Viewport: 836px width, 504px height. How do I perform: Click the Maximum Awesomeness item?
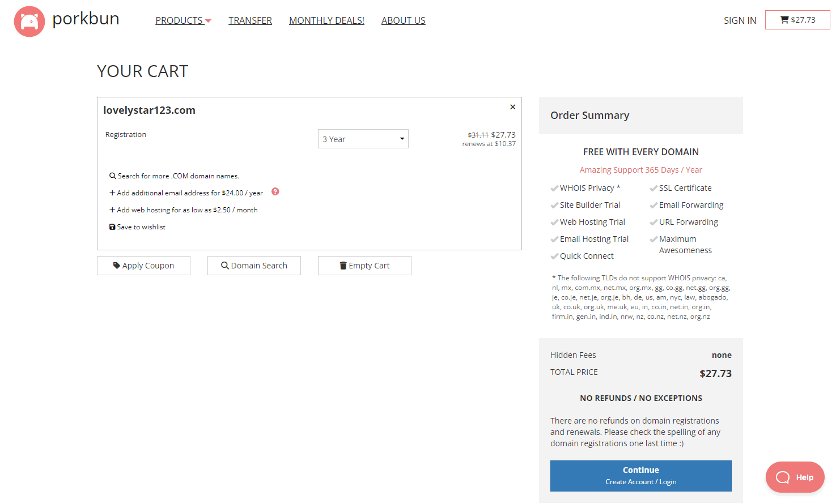[x=681, y=245]
